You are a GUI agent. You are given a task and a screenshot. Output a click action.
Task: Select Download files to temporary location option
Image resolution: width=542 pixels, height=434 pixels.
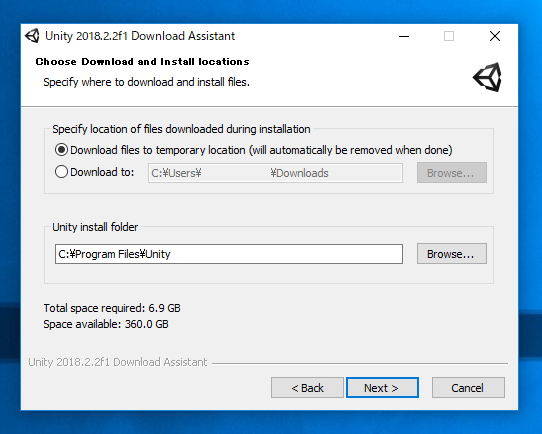click(61, 150)
